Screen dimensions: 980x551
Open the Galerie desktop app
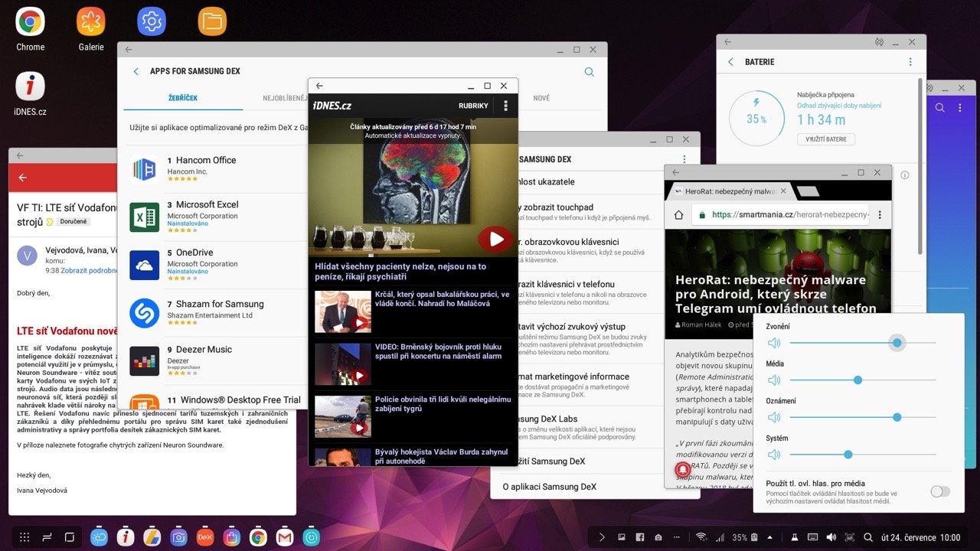pyautogui.click(x=91, y=21)
